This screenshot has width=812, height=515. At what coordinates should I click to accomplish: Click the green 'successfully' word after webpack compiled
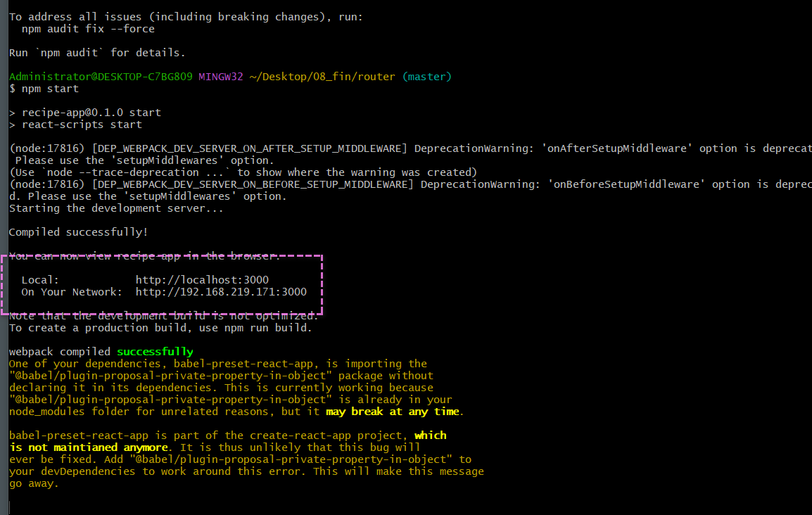[x=155, y=352]
